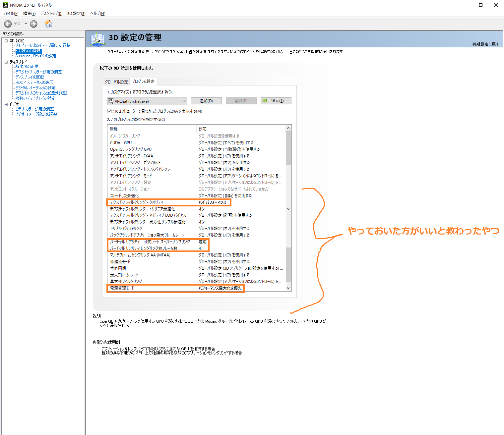Viewport: 504px width, 435px height.
Task: Select スレッドした最適化 row
Action: tap(196, 196)
